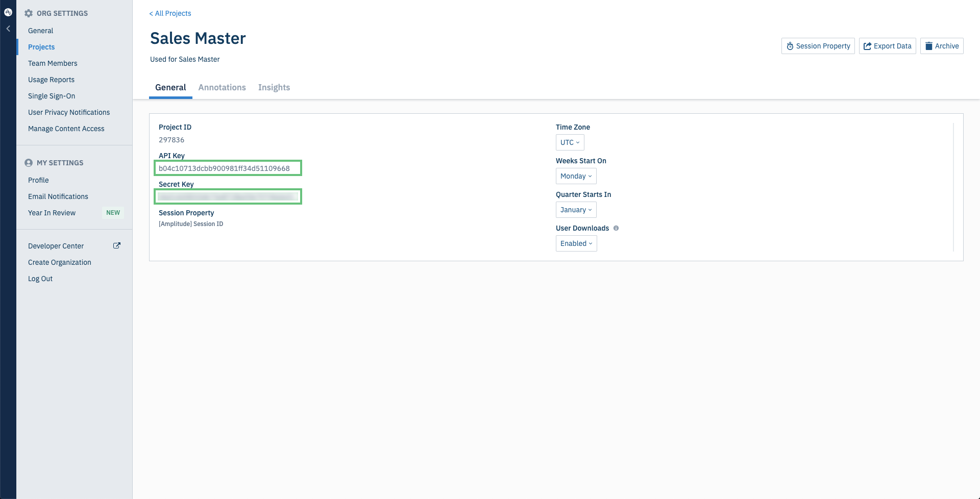Open Year In Review

tap(52, 213)
